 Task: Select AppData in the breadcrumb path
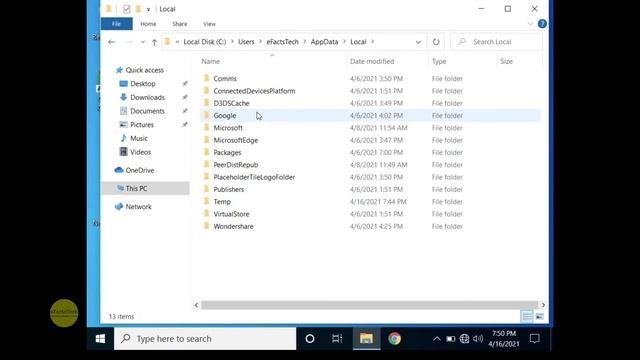(x=324, y=42)
